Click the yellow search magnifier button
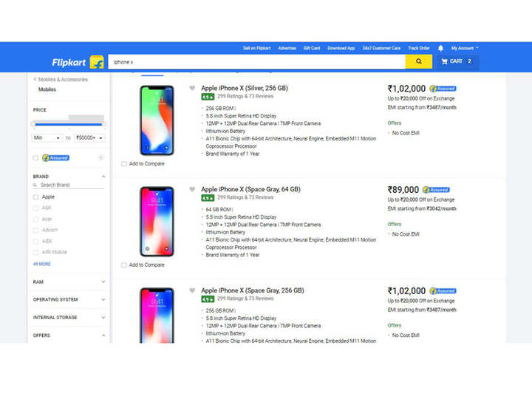Image resolution: width=532 pixels, height=399 pixels. [x=419, y=61]
